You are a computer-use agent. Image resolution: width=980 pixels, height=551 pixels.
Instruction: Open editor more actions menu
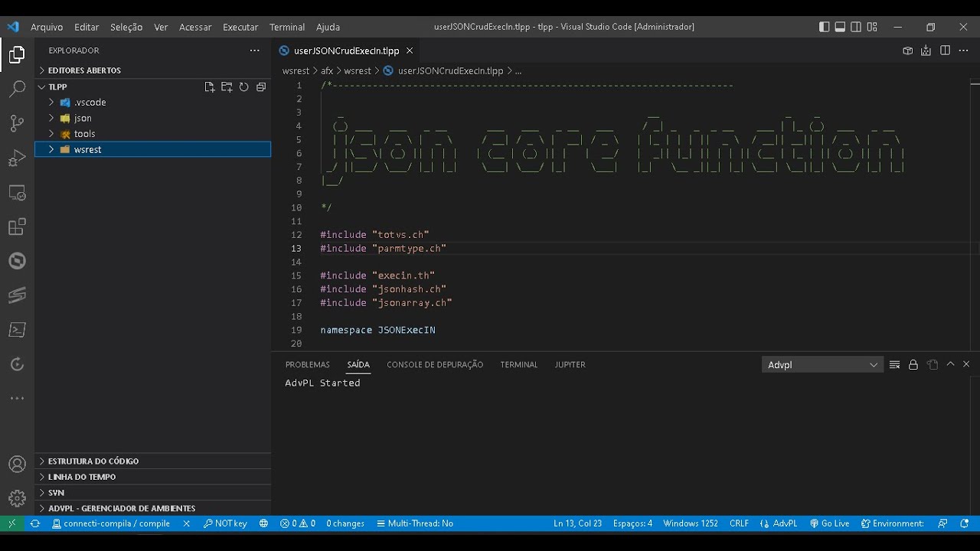pyautogui.click(x=964, y=51)
